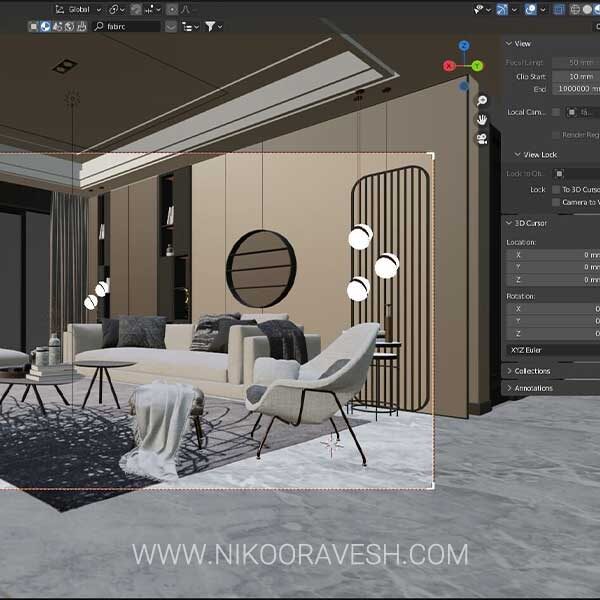Click the Lock to Object field icon

(559, 174)
